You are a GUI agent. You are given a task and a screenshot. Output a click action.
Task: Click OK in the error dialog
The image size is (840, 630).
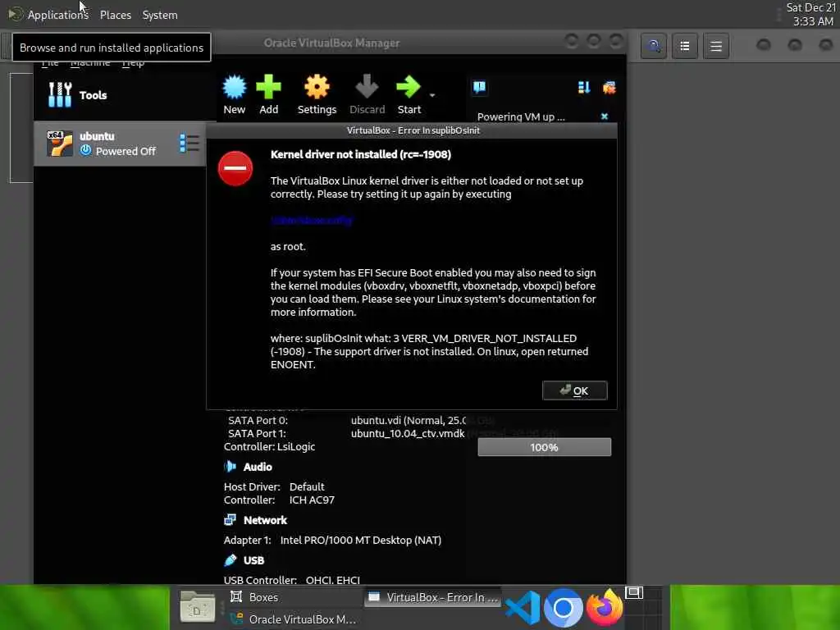574,390
